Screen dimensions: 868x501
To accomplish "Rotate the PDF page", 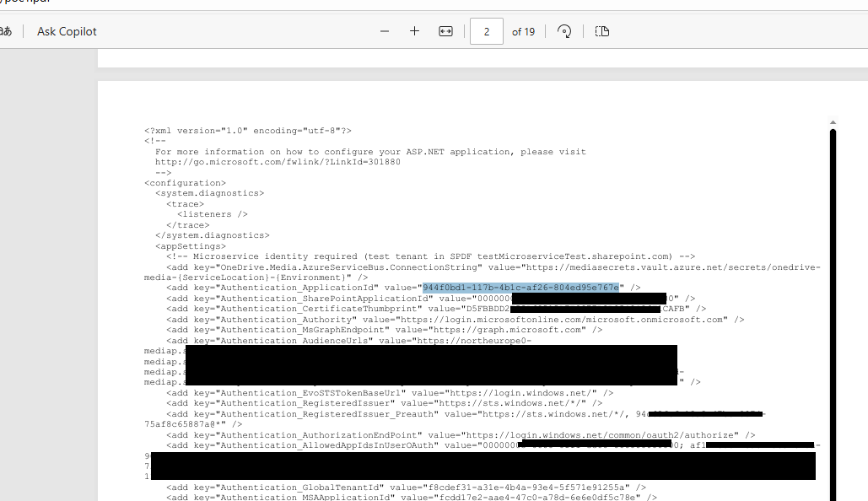I will click(x=564, y=31).
